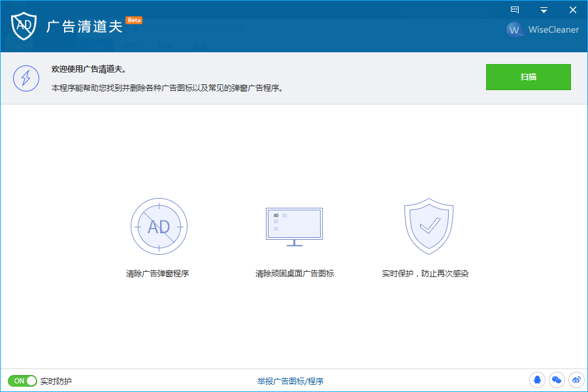Open the Weibo share icon

577,380
